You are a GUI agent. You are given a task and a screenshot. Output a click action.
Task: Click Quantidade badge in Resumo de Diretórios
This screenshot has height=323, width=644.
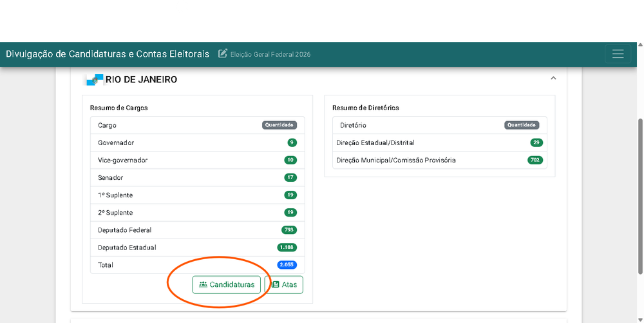(x=522, y=125)
